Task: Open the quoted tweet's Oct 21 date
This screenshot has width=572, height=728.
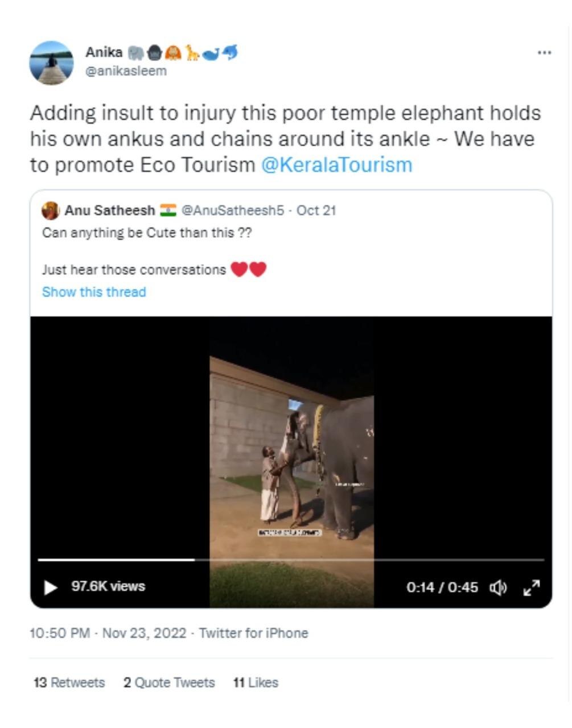Action: [x=316, y=210]
